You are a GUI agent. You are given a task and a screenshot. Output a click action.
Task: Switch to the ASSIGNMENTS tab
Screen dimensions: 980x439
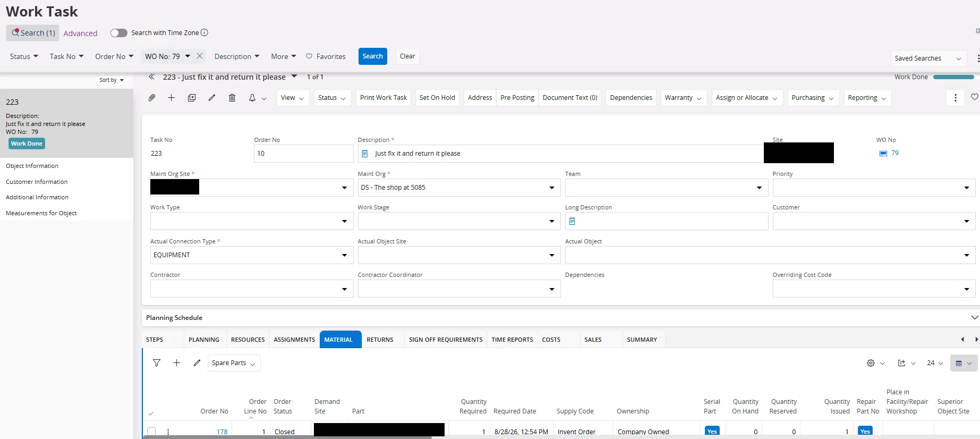(x=294, y=340)
